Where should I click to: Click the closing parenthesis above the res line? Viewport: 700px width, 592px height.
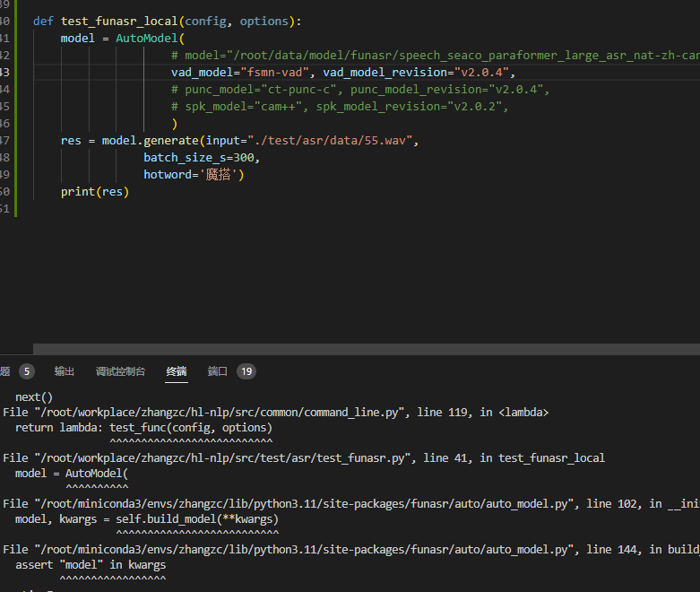click(x=175, y=124)
